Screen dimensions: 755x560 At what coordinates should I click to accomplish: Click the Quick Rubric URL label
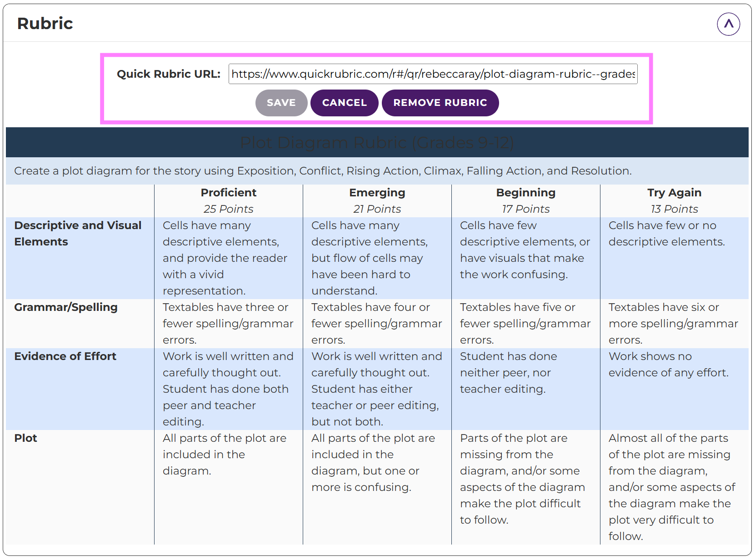click(x=169, y=74)
